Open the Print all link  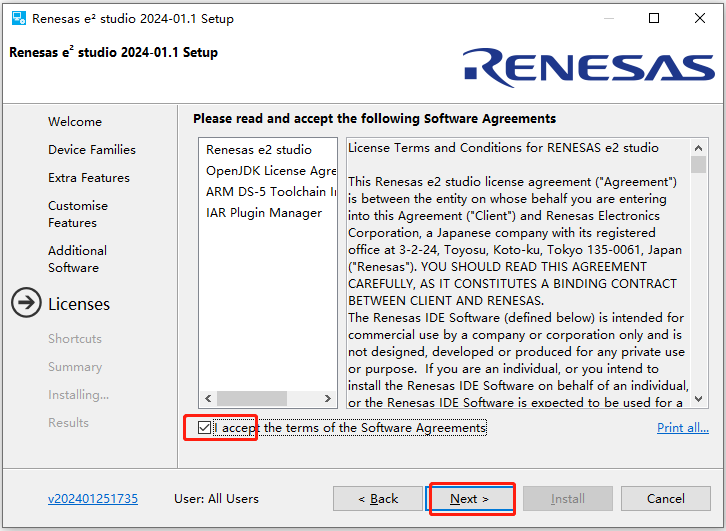[682, 428]
